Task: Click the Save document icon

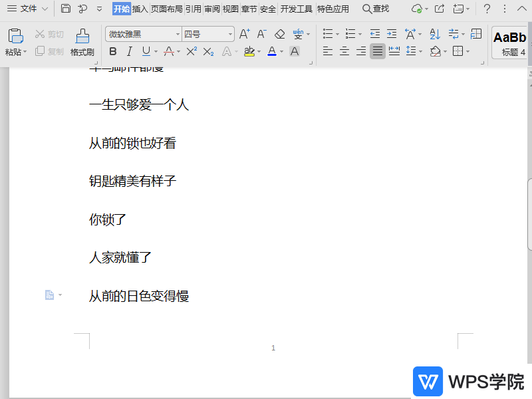Action: (65, 9)
